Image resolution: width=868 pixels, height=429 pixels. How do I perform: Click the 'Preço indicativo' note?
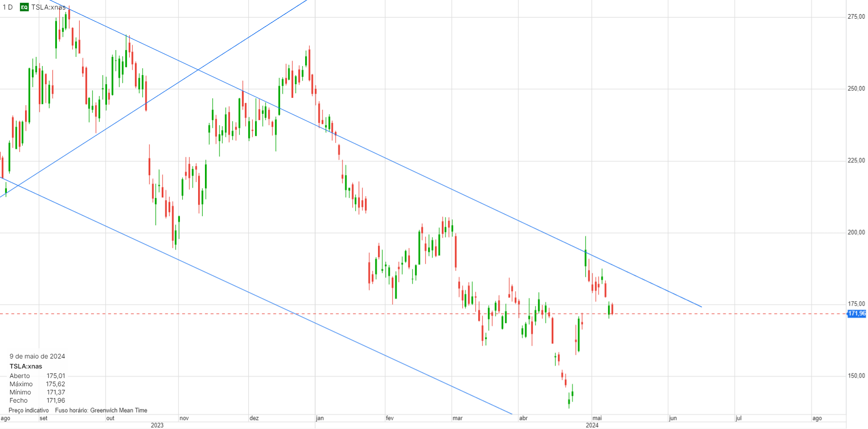pyautogui.click(x=29, y=410)
